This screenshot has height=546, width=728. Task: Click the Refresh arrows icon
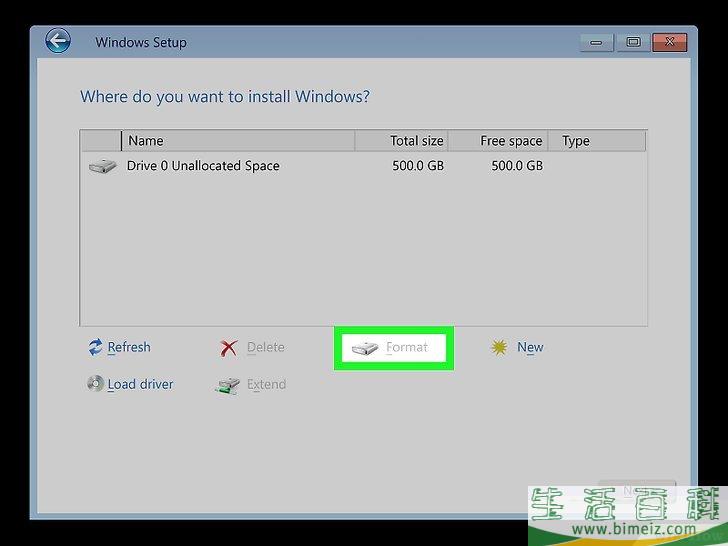click(x=95, y=347)
